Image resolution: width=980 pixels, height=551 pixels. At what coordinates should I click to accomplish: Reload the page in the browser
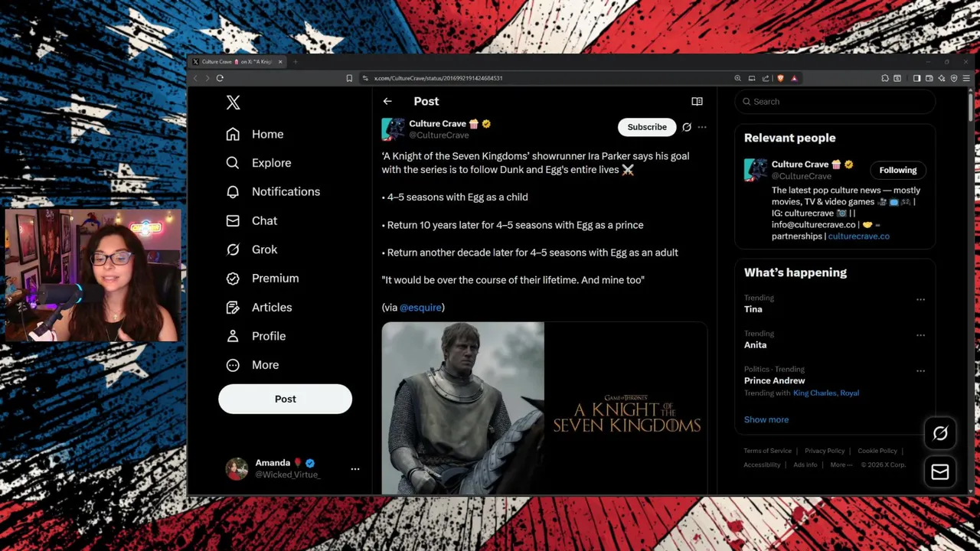coord(220,78)
